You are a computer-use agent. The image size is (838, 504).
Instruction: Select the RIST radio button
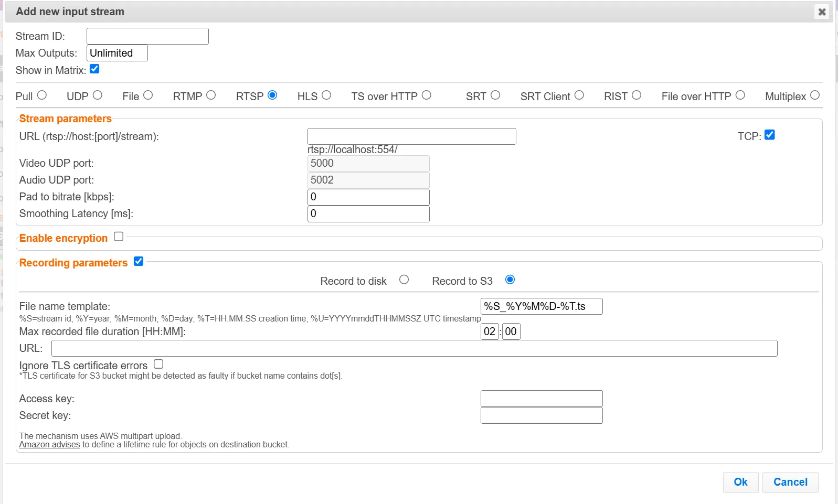[x=637, y=95]
